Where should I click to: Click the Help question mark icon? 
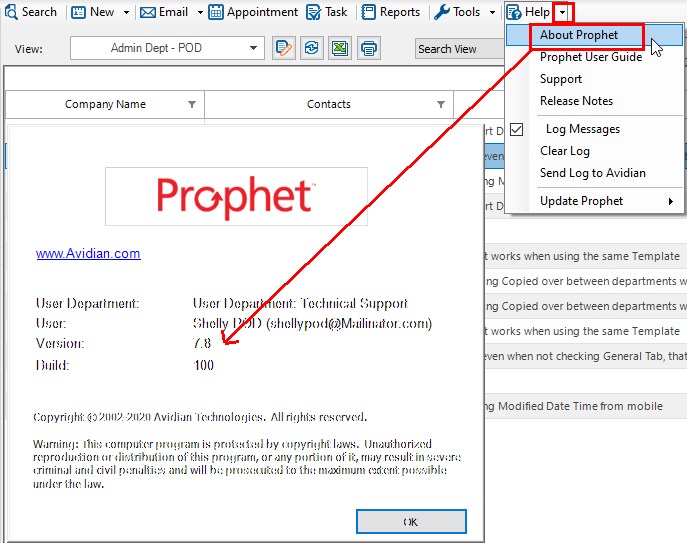[514, 12]
